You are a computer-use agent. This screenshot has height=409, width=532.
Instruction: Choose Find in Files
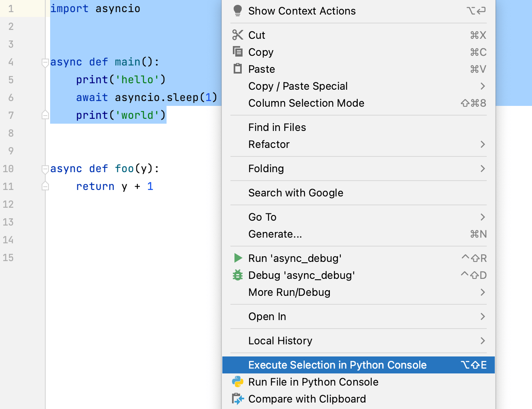tap(277, 127)
